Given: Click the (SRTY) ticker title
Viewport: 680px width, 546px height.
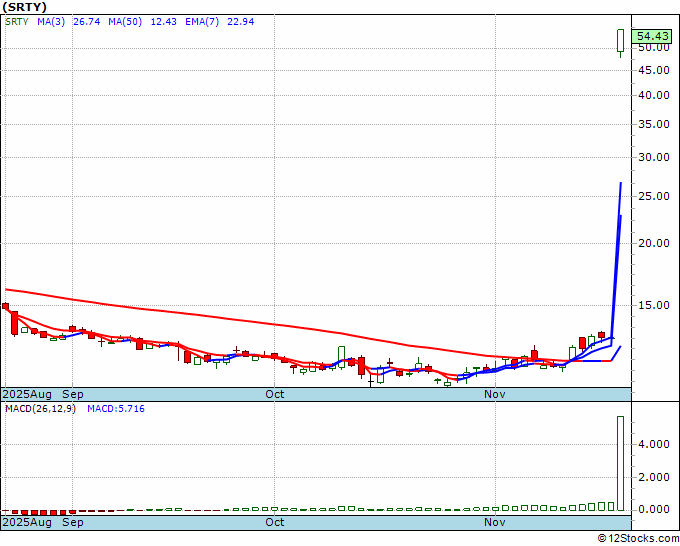Looking at the screenshot, I should click(25, 6).
